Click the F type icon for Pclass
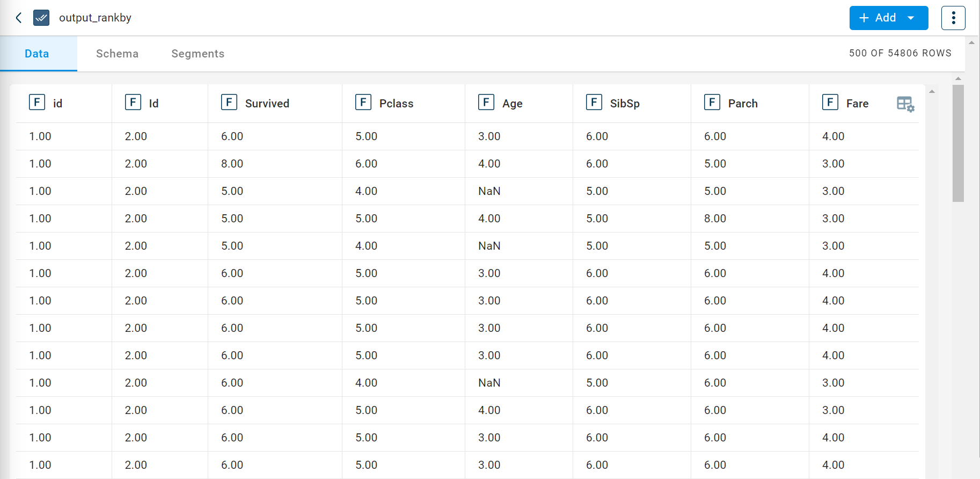Image resolution: width=980 pixels, height=479 pixels. 363,103
